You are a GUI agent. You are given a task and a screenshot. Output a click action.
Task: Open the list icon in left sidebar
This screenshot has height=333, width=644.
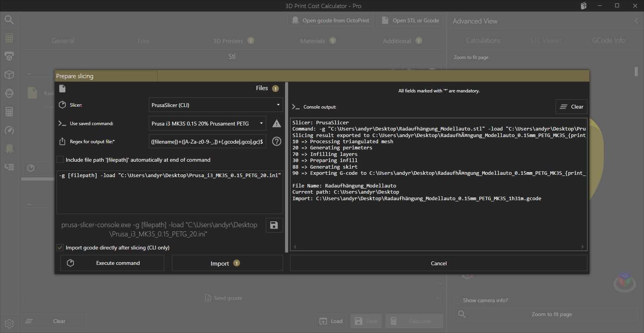click(x=9, y=167)
